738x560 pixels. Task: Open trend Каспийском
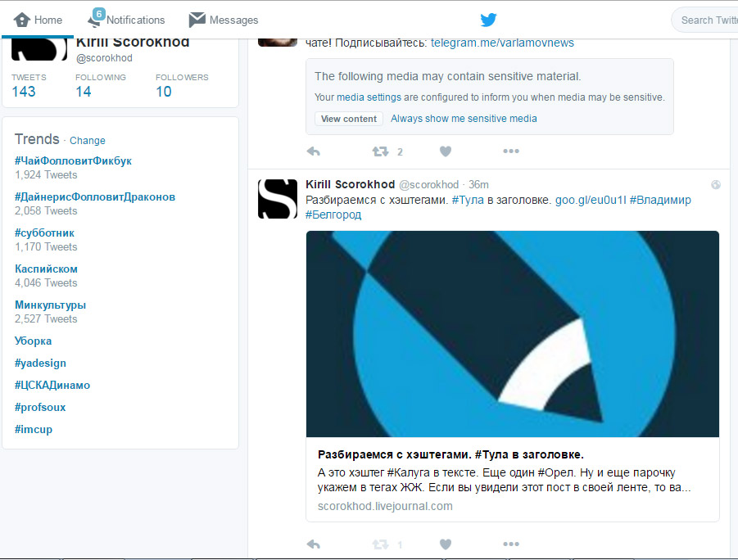point(46,269)
